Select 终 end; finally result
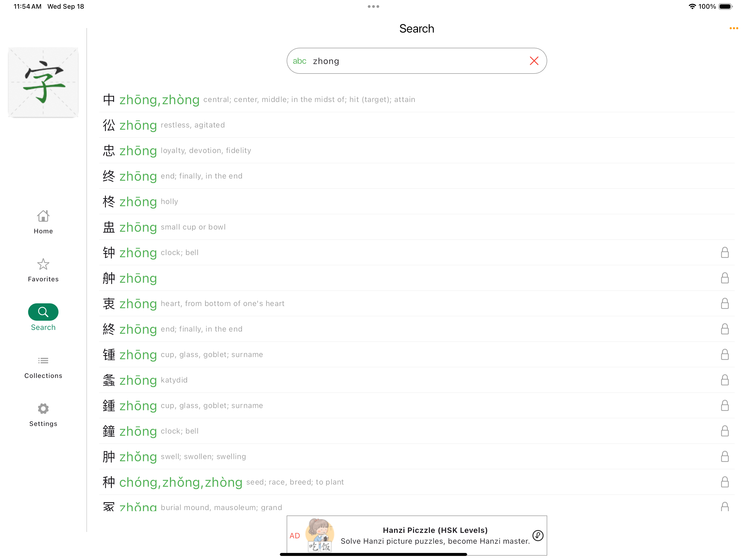 coord(417,176)
